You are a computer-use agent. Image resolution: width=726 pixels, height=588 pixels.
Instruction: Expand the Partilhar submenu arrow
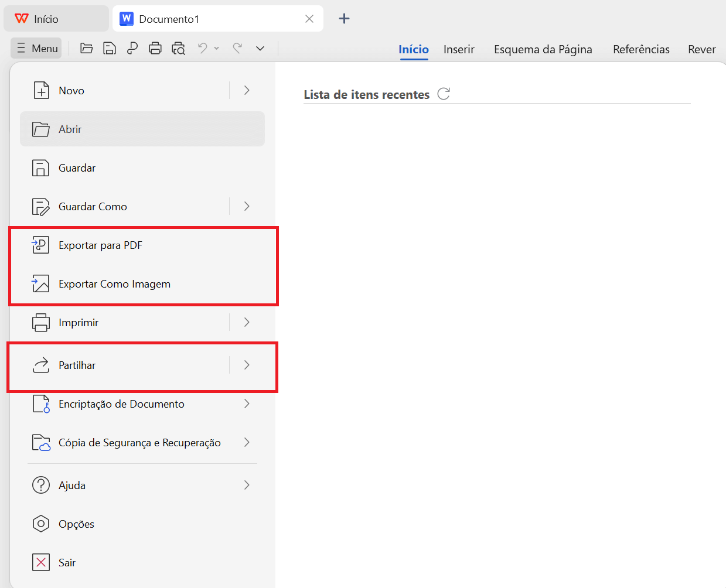[247, 365]
